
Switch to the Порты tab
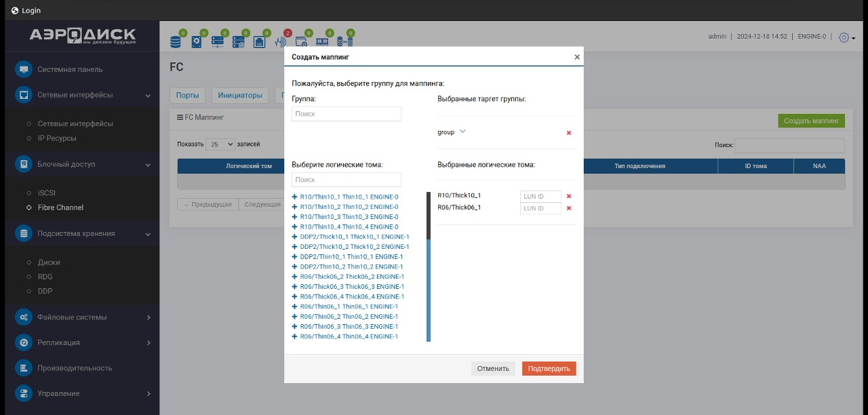188,96
